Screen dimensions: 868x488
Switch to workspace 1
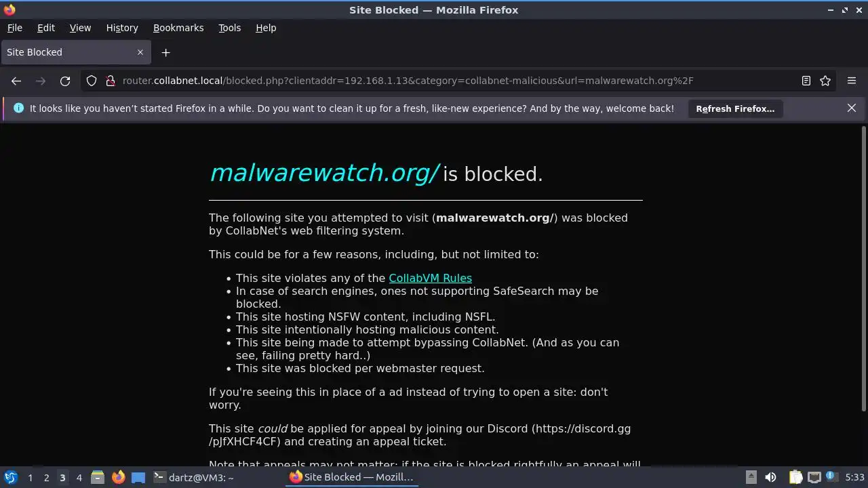[30, 477]
